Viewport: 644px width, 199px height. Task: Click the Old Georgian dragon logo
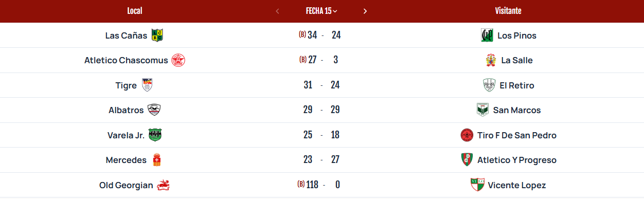point(163,185)
